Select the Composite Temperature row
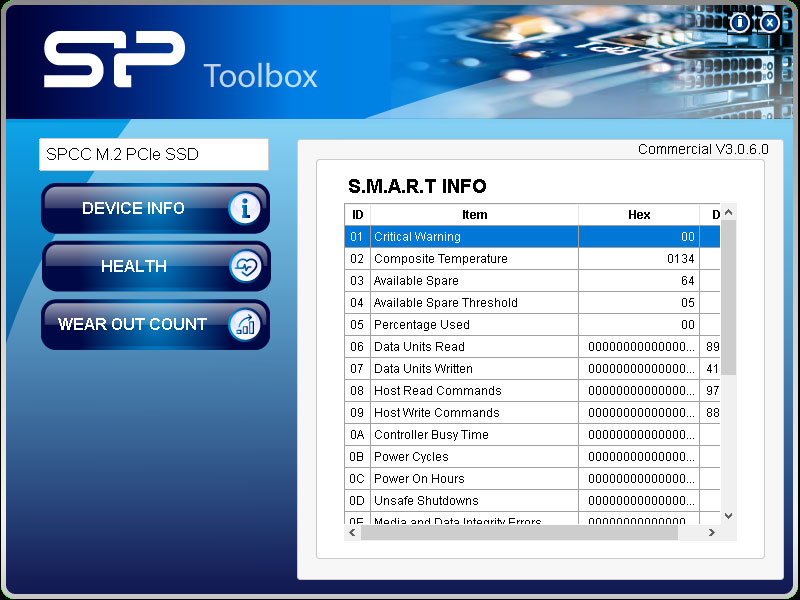This screenshot has width=800, height=600. point(532,259)
